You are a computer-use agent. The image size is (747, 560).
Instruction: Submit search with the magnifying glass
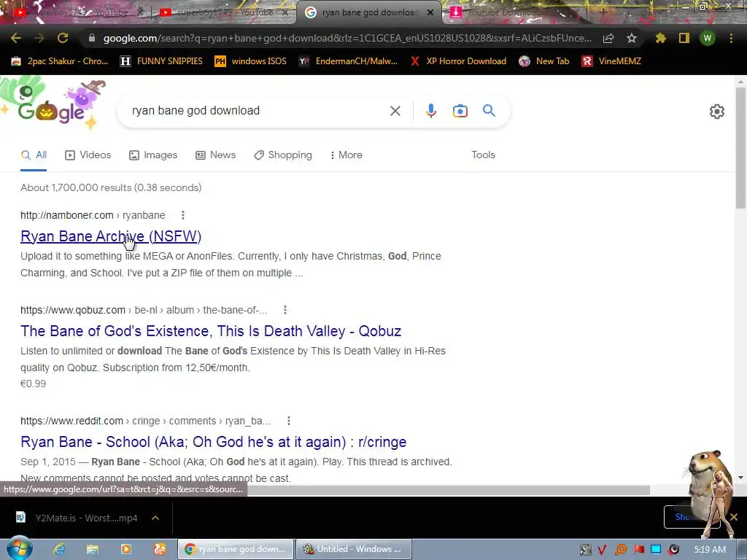coord(489,111)
